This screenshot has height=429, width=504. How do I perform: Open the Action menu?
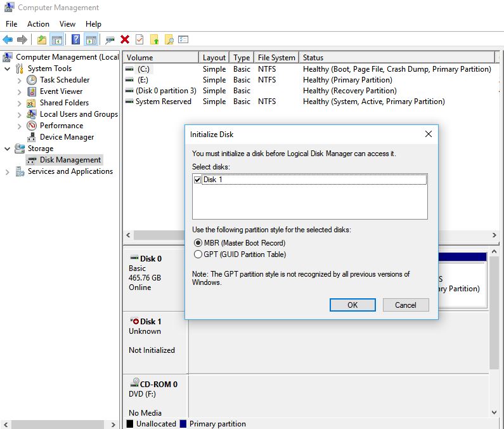38,24
